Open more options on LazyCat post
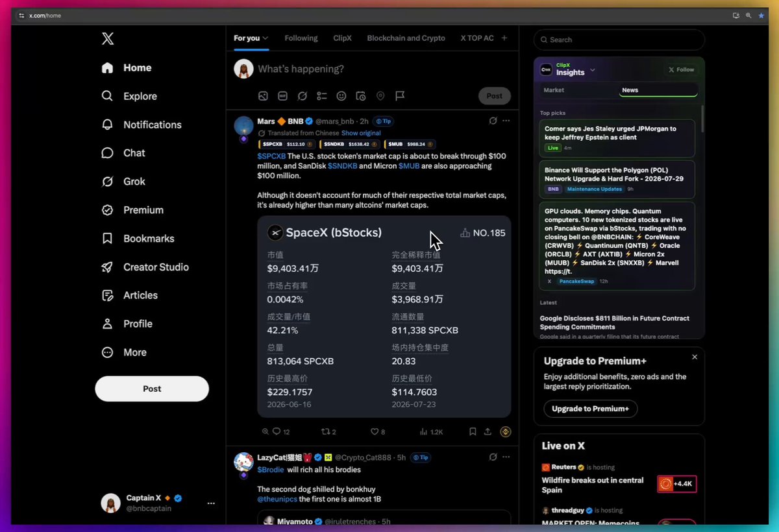This screenshot has height=532, width=779. point(506,457)
